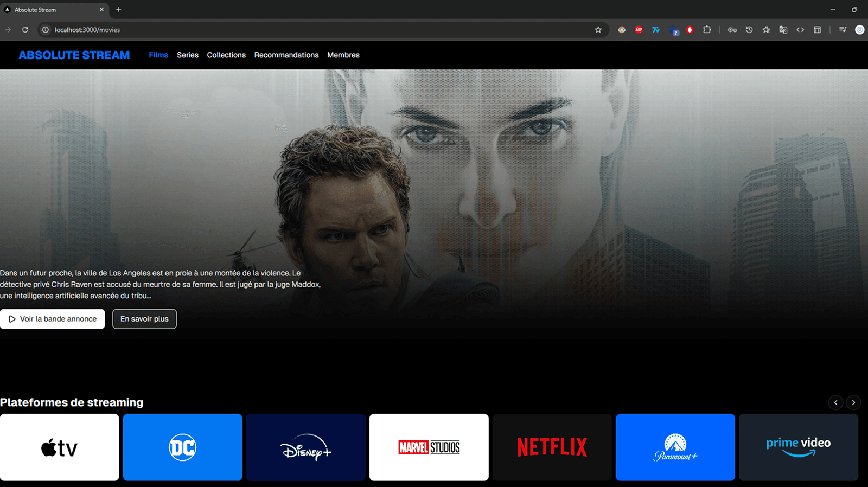Open the media controls music icon

click(843, 30)
